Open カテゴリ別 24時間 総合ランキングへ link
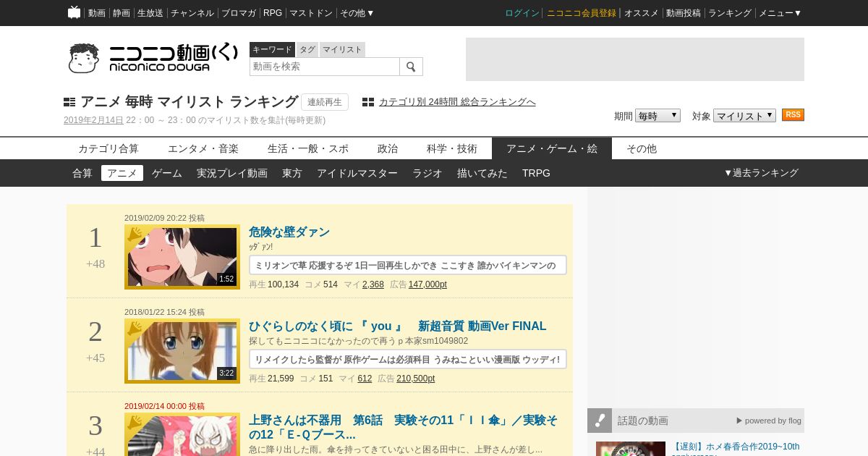 click(457, 102)
